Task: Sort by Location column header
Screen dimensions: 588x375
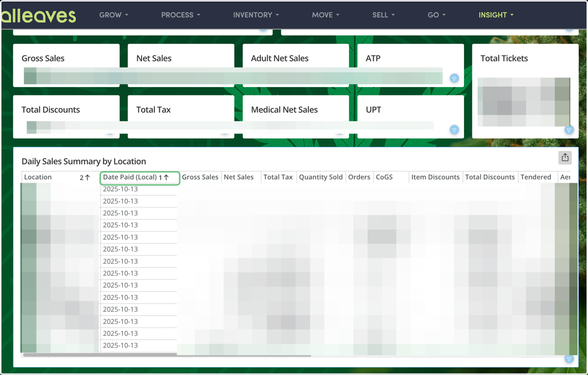Action: tap(60, 177)
